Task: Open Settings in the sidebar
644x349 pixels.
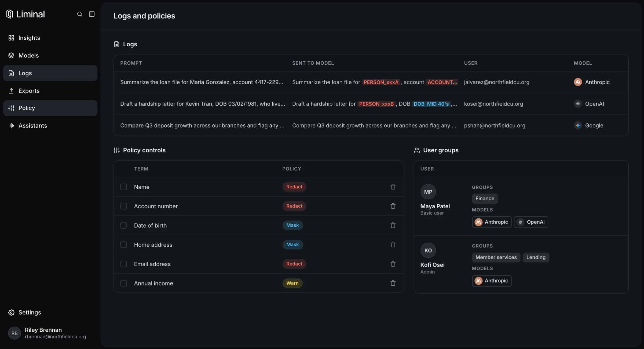Action: pos(50,313)
